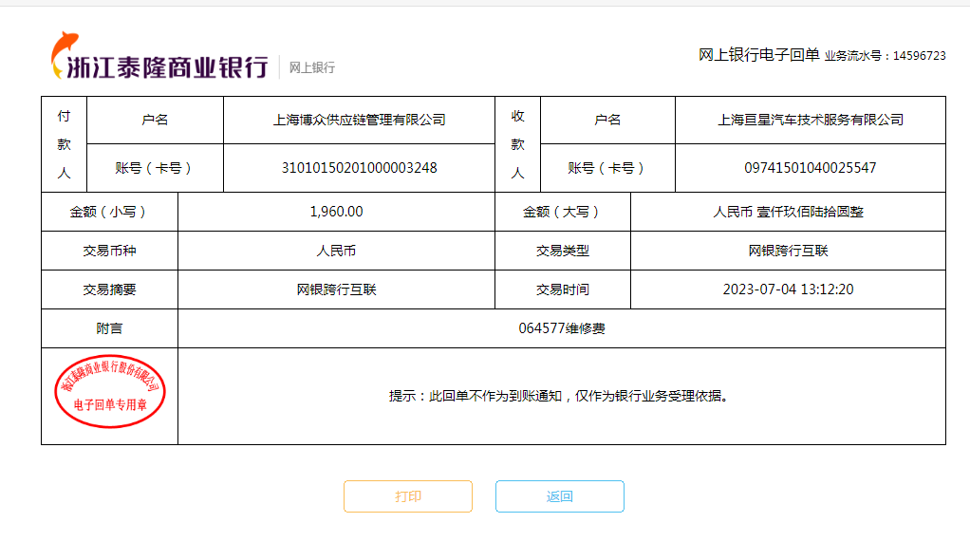Click the Zhejiang Tailong Bank logo icon
Screen dimensions: 970x560
[x=66, y=54]
